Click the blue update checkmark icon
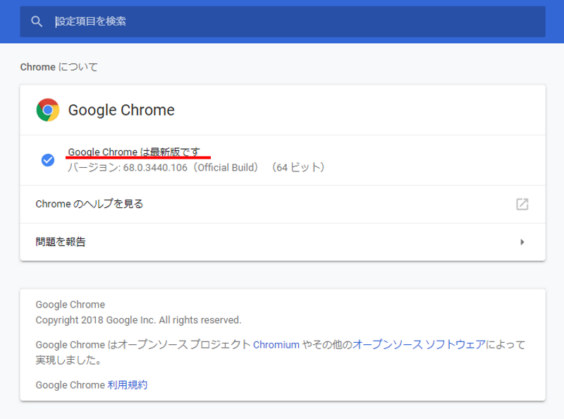The height and width of the screenshot is (419, 564). point(48,160)
